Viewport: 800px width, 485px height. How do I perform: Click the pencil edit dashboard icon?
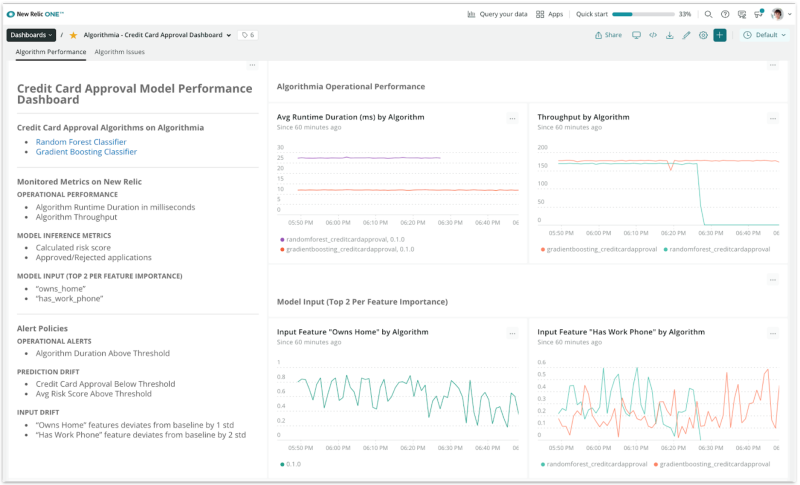tap(686, 35)
